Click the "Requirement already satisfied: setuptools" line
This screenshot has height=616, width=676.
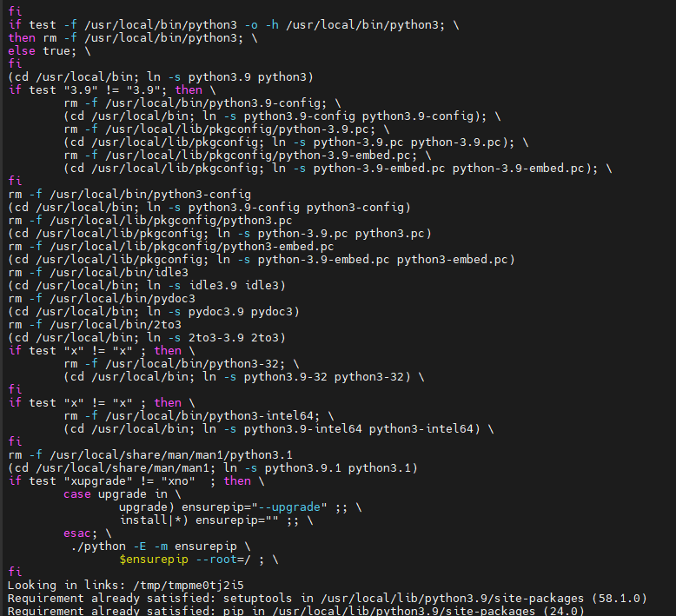tap(328, 599)
